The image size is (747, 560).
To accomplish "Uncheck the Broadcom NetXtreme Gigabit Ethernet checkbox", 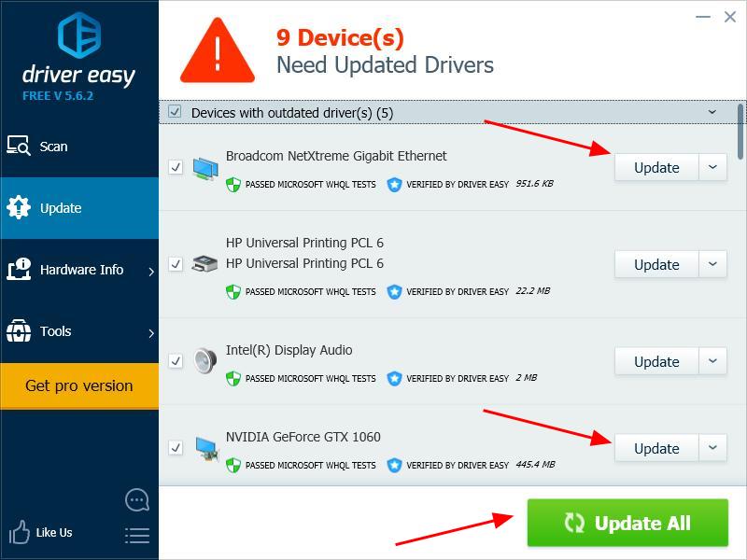I will coord(176,167).
